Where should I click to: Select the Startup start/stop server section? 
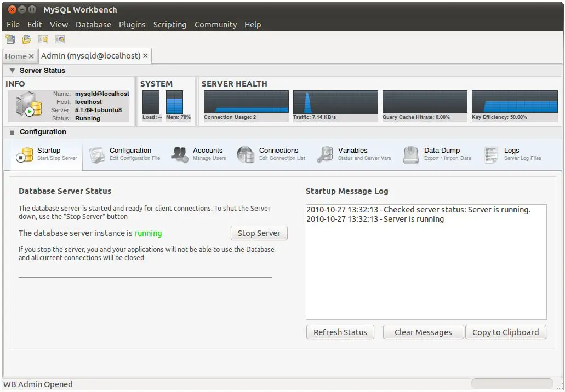coord(47,154)
